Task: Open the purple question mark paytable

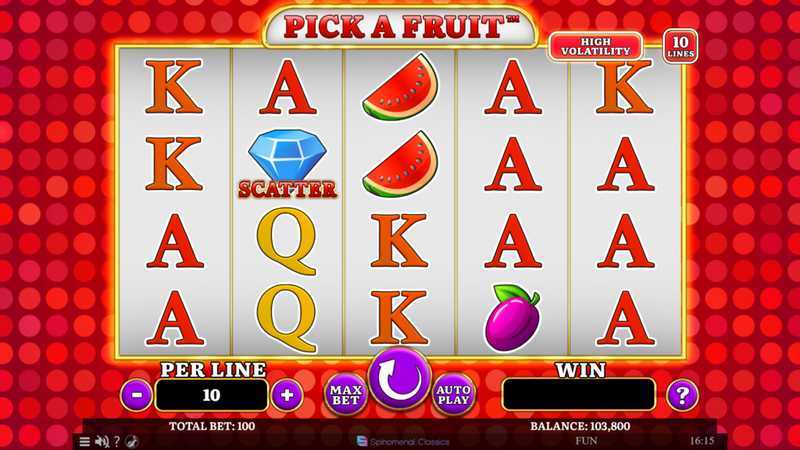Action: [682, 395]
